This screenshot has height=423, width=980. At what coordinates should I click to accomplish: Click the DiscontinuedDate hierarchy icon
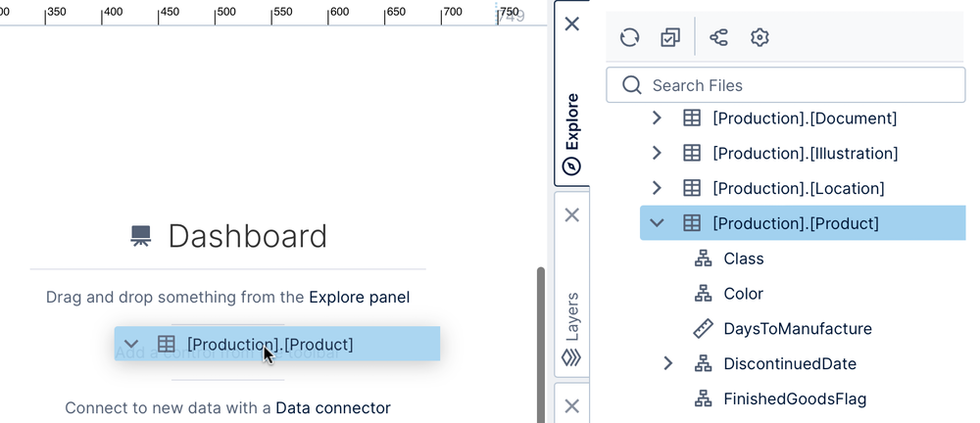click(x=703, y=363)
